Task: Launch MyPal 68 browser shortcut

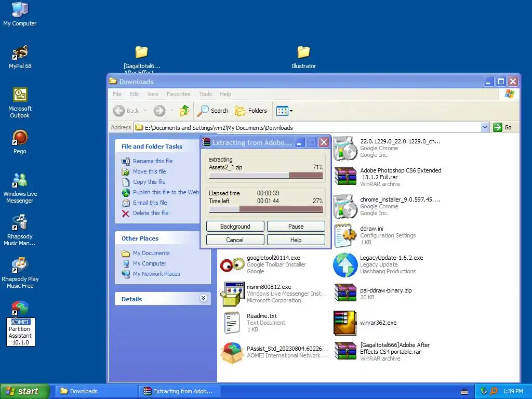Action: coord(20,57)
